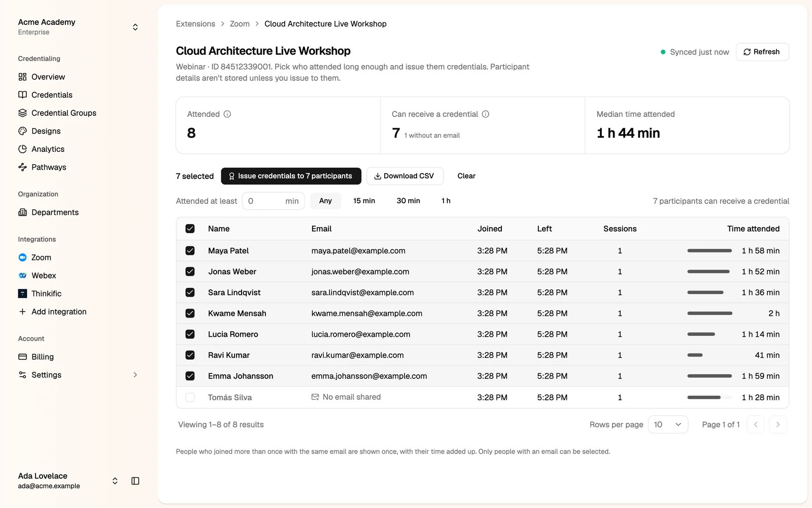Open Designs palette icon
The width and height of the screenshot is (812, 508).
(x=22, y=131)
